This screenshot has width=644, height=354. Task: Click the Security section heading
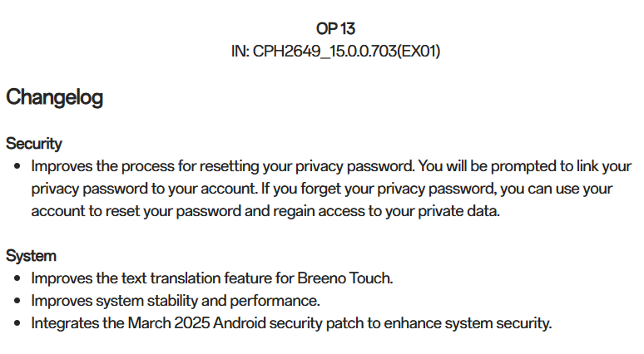click(x=34, y=144)
